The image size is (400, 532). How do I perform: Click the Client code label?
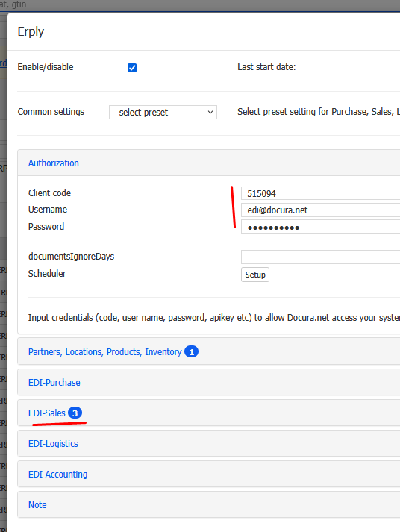49,193
